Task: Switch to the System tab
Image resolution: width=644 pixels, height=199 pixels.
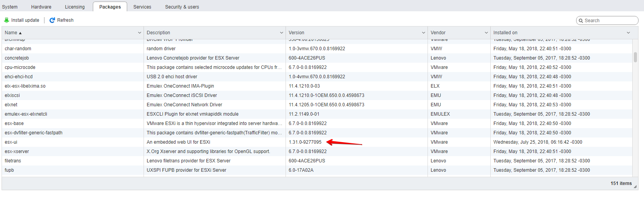Action: pos(10,7)
